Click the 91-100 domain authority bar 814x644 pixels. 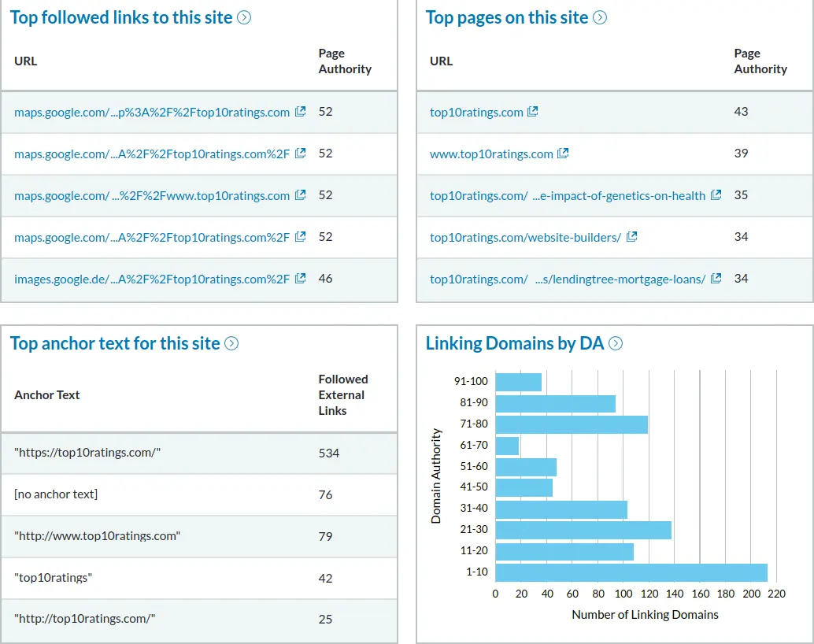point(519,383)
